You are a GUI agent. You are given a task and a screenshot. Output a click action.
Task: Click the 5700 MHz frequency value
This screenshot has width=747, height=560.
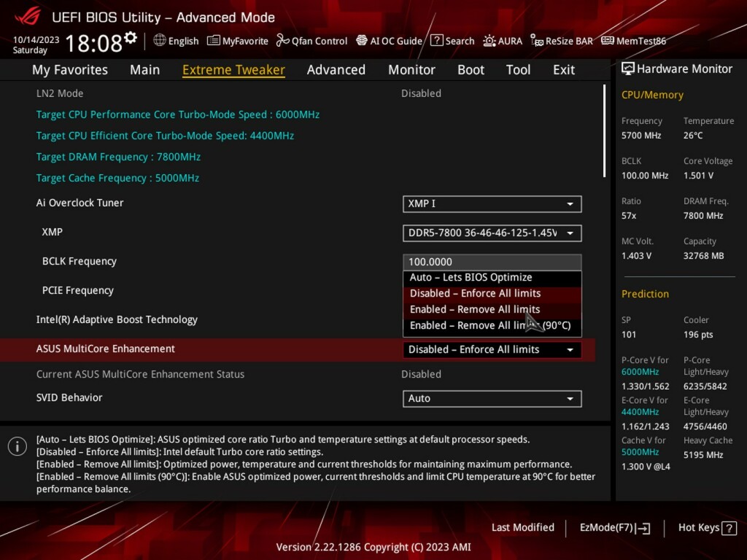641,136
